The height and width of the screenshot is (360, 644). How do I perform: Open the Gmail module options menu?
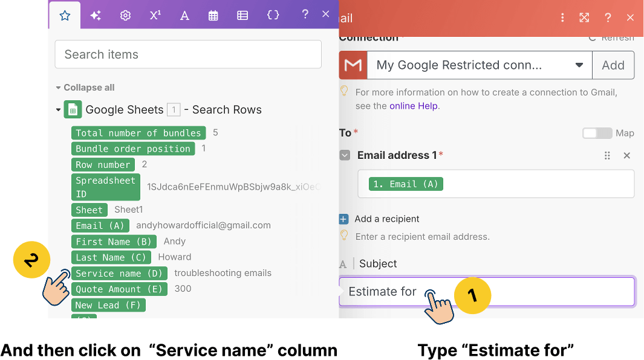[x=562, y=18]
